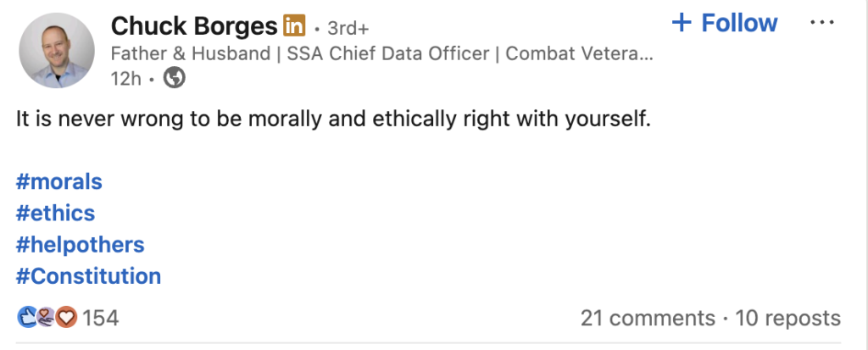
Task: Click the gold LinkedIn Premium badge icon
Action: click(294, 25)
